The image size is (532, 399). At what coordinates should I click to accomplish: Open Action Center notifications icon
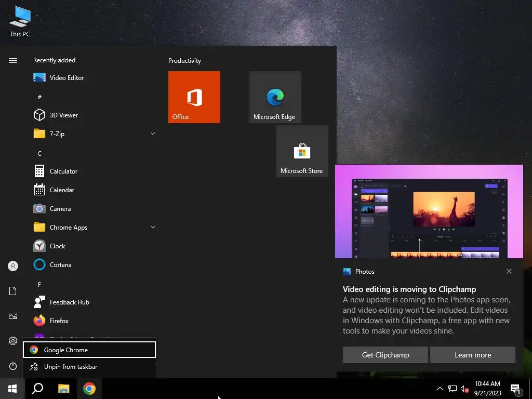[516, 389]
